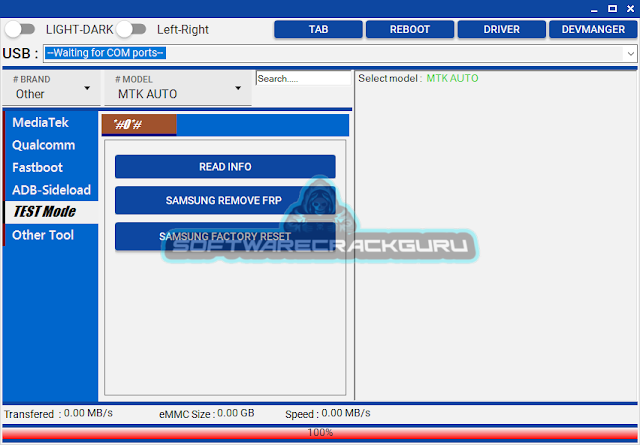Open the Fastboot sidebar tab

[51, 167]
